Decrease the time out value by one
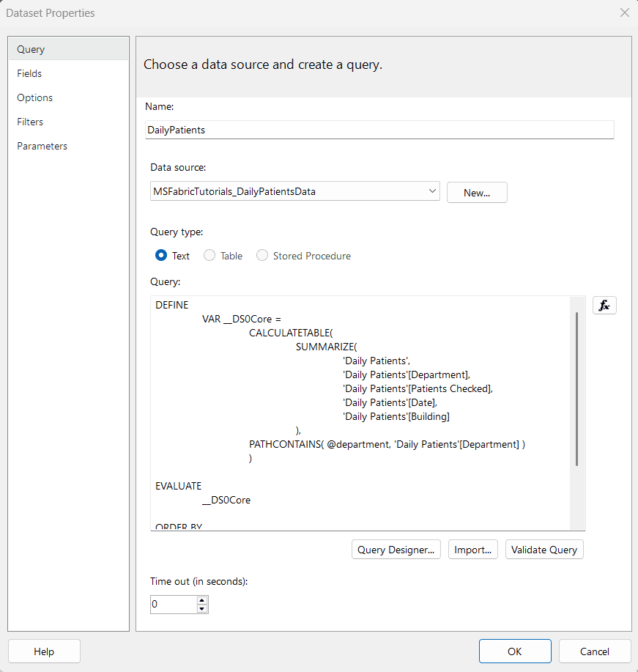638x672 pixels. click(202, 608)
